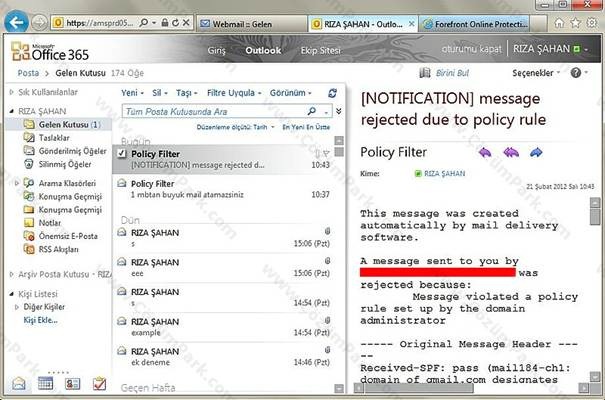The image size is (605, 400).
Task: Collapse the RIZA ŞAHAN mailbox tree
Action: [12, 111]
